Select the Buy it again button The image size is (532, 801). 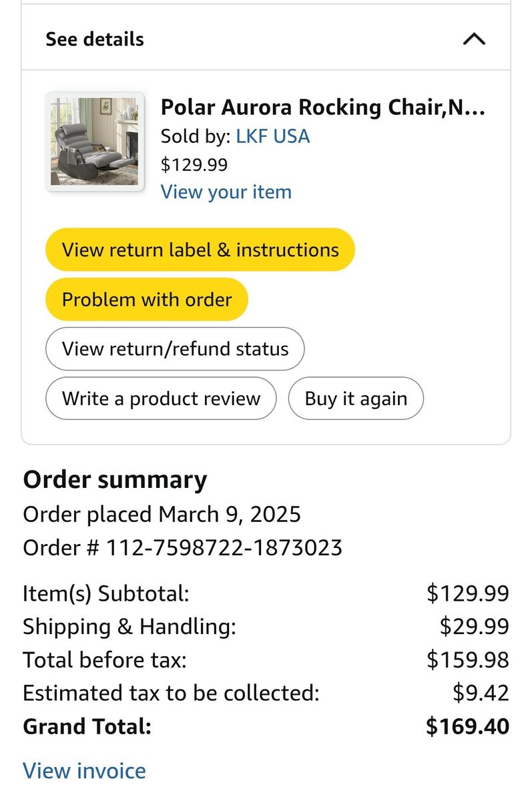[356, 399]
